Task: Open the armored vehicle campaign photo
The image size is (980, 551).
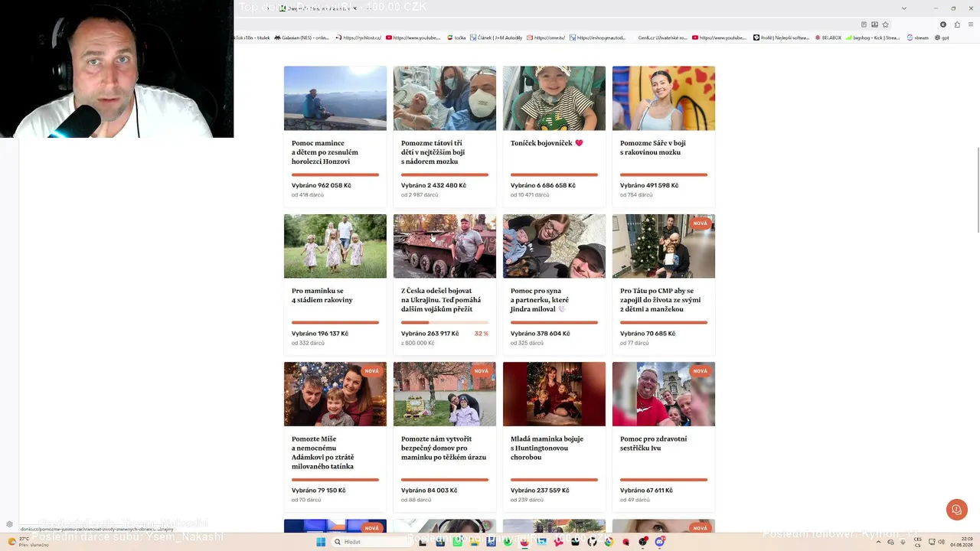Action: click(x=445, y=246)
